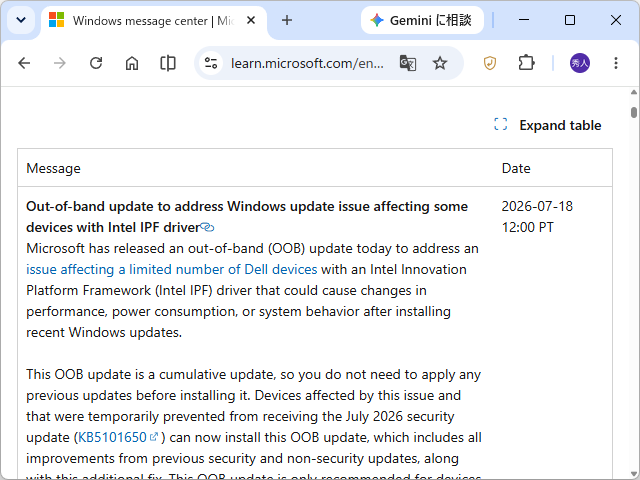Click the scrollbar down arrow
Viewport: 640px width, 480px height.
coord(633,473)
